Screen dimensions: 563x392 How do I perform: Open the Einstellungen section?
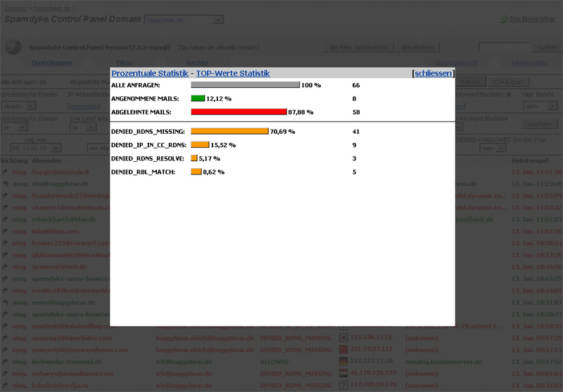[x=51, y=63]
